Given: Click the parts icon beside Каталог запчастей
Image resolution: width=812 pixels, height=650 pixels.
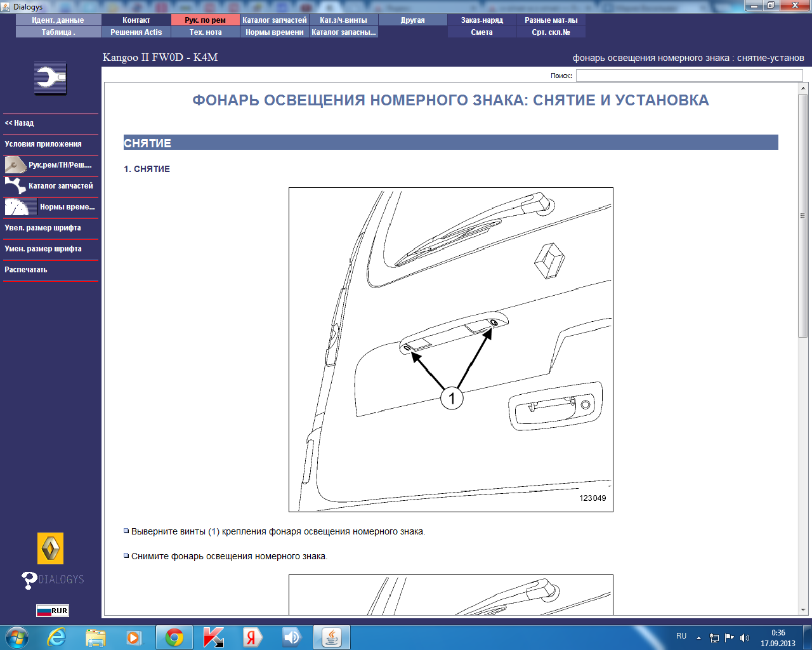Looking at the screenshot, I should click(x=15, y=186).
